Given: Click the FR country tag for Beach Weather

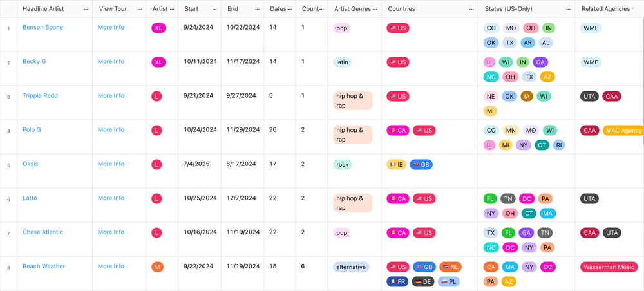Looking at the screenshot, I should tap(397, 281).
